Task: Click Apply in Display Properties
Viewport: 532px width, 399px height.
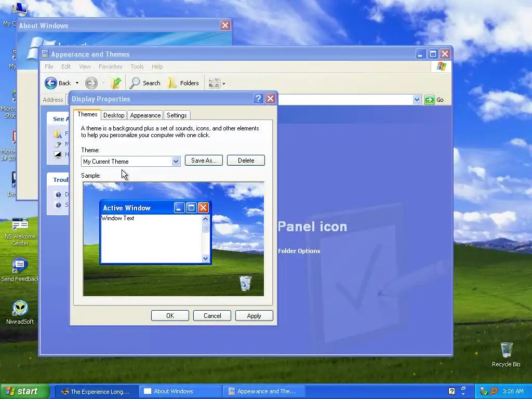Action: coord(254,315)
